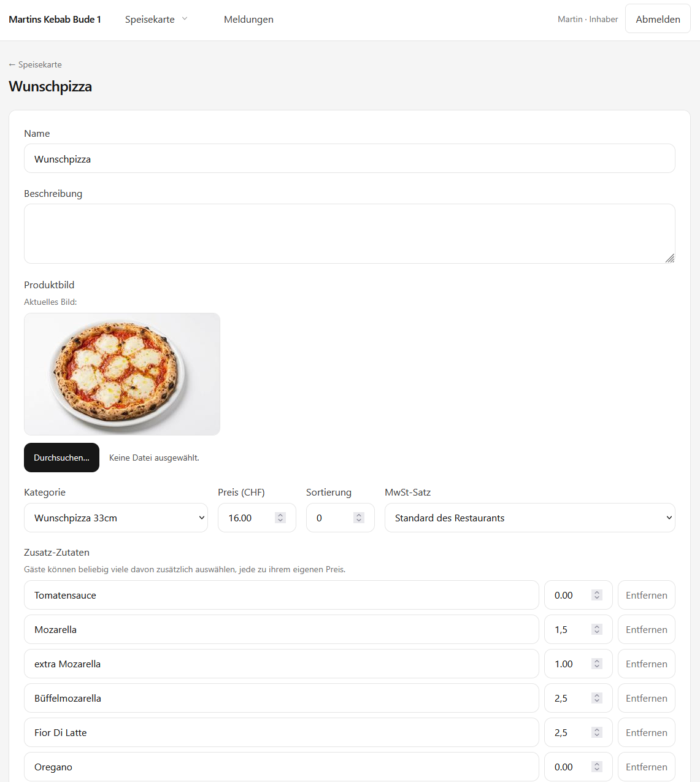
Task: Click the Preis (CHF) spinner arrows
Action: click(x=280, y=518)
